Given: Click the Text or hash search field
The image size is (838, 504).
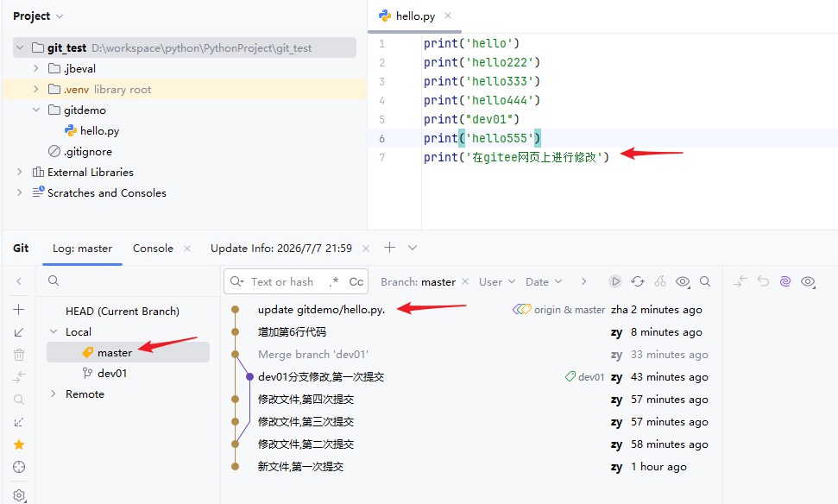Looking at the screenshot, I should point(282,281).
